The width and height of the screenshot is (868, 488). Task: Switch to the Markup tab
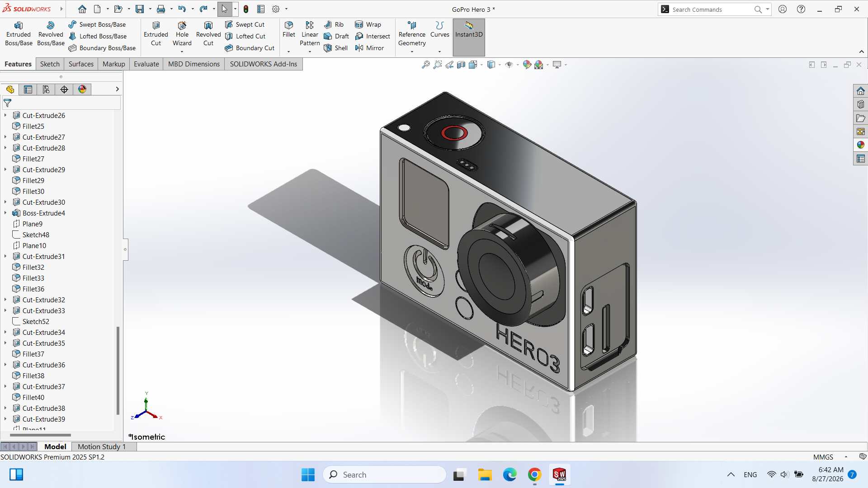pyautogui.click(x=114, y=64)
